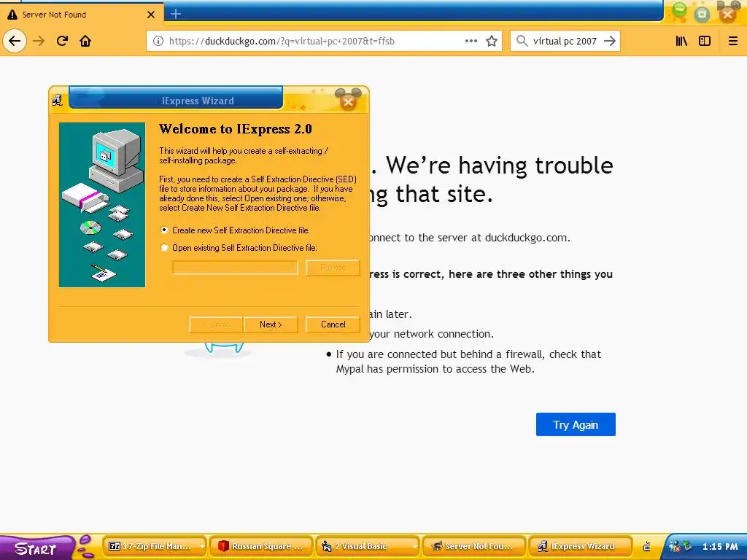Click the small tray icon before the clock area

click(646, 547)
